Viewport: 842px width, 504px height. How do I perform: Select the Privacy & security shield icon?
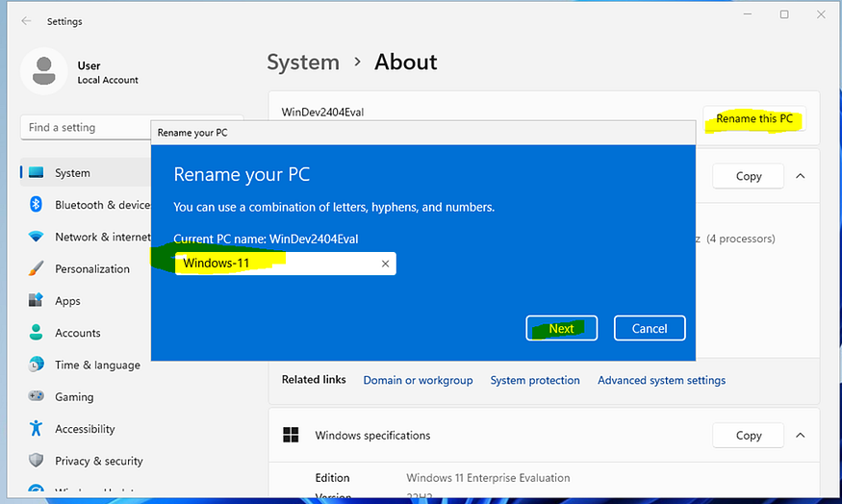pyautogui.click(x=36, y=460)
